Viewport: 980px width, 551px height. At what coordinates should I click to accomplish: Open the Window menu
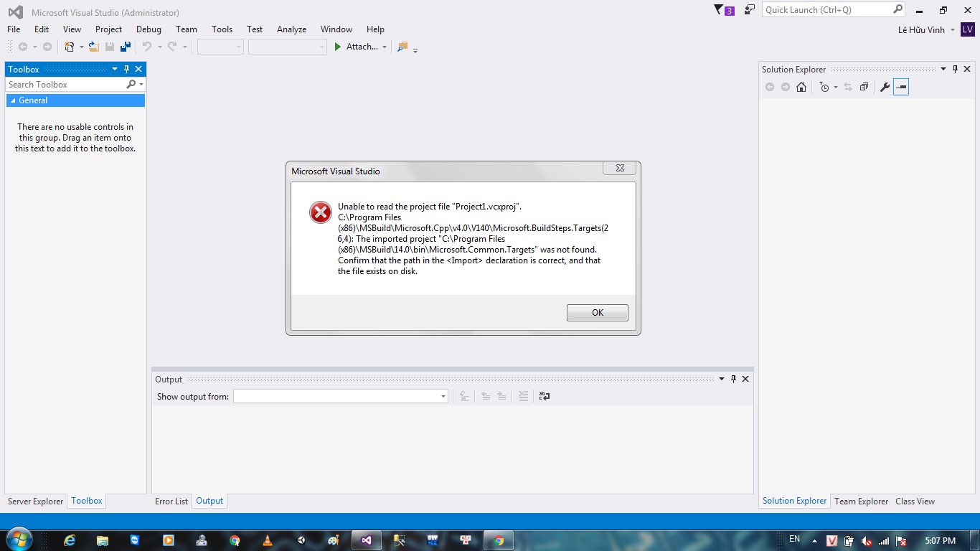[x=336, y=29]
